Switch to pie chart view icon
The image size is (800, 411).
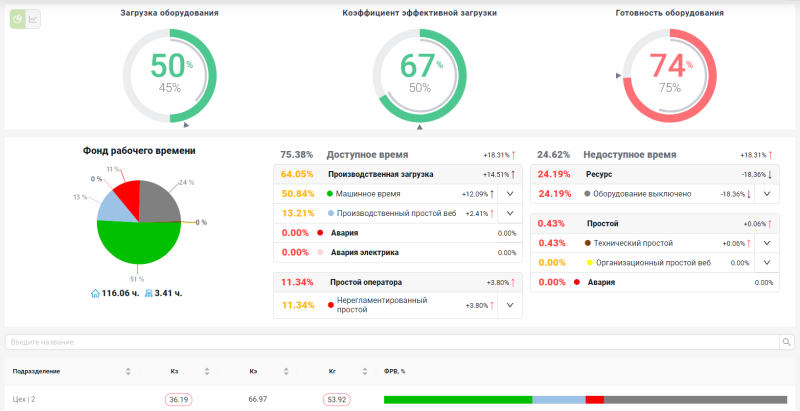tap(18, 19)
